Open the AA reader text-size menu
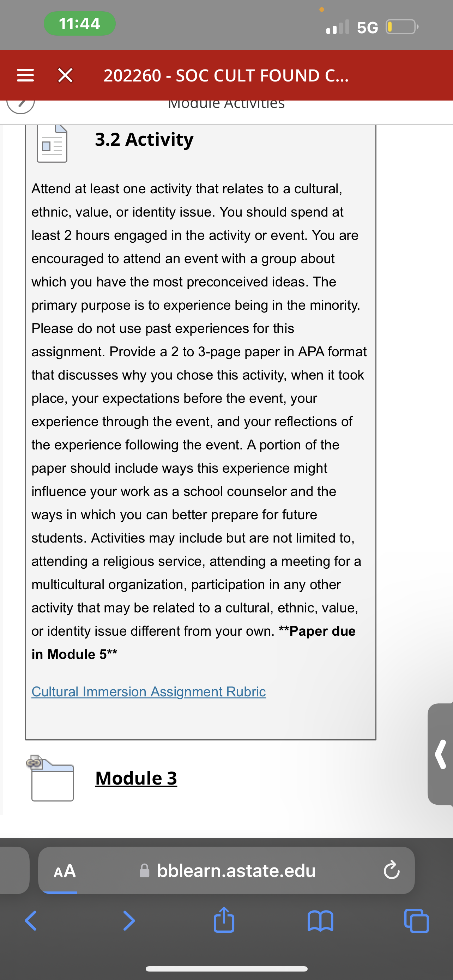 (65, 870)
